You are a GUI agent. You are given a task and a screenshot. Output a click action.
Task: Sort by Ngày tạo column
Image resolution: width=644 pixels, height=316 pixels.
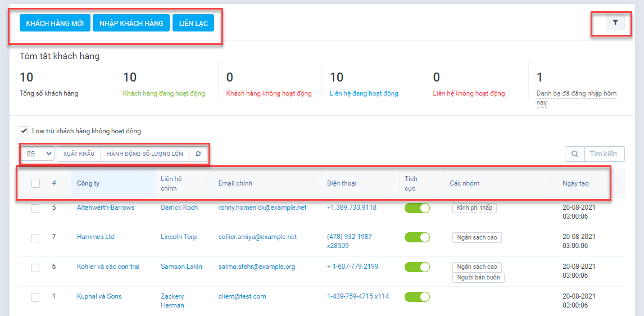[575, 183]
